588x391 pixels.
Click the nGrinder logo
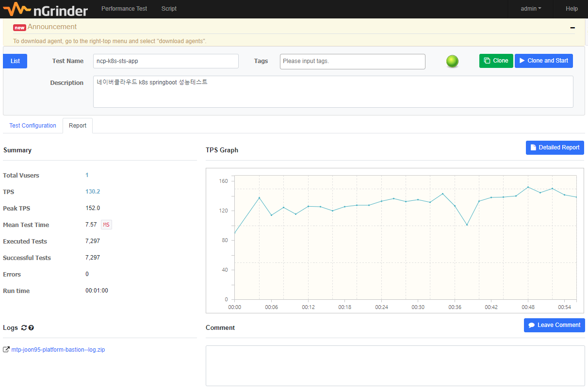46,9
